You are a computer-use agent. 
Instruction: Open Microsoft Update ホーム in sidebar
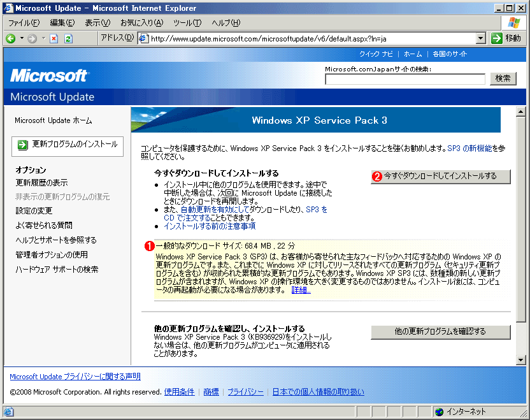point(54,120)
